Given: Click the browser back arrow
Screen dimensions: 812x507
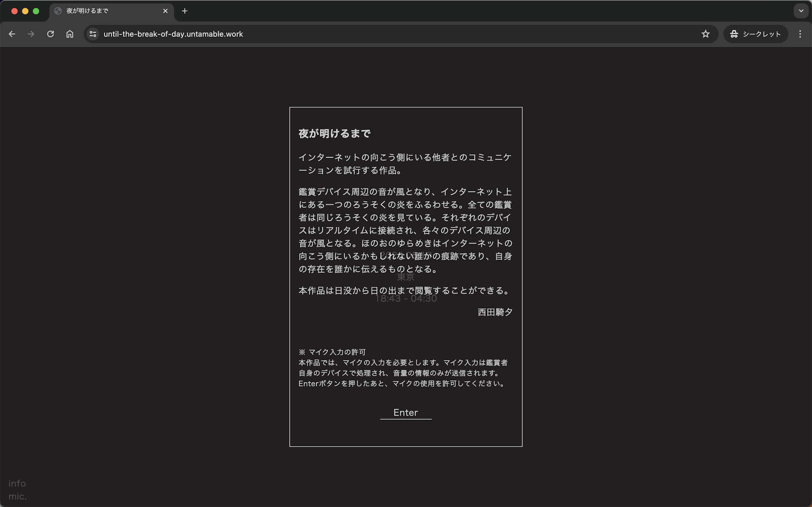Looking at the screenshot, I should point(12,34).
